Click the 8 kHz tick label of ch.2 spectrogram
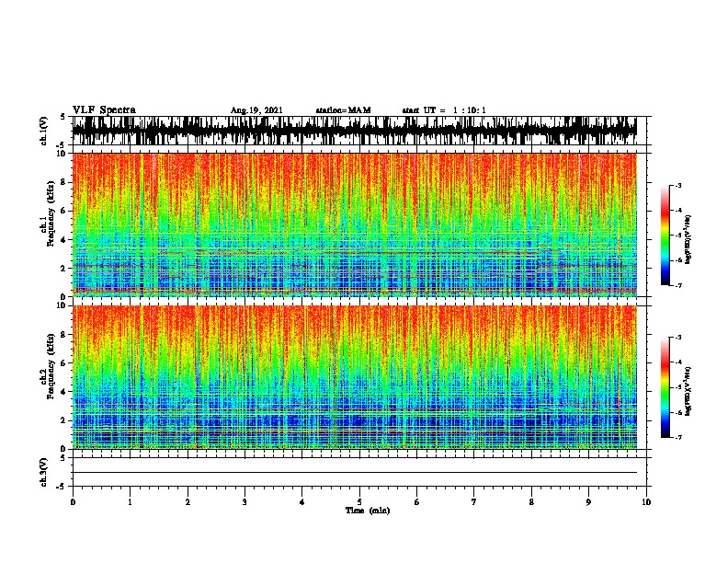Image resolution: width=728 pixels, height=563 pixels. 63,335
